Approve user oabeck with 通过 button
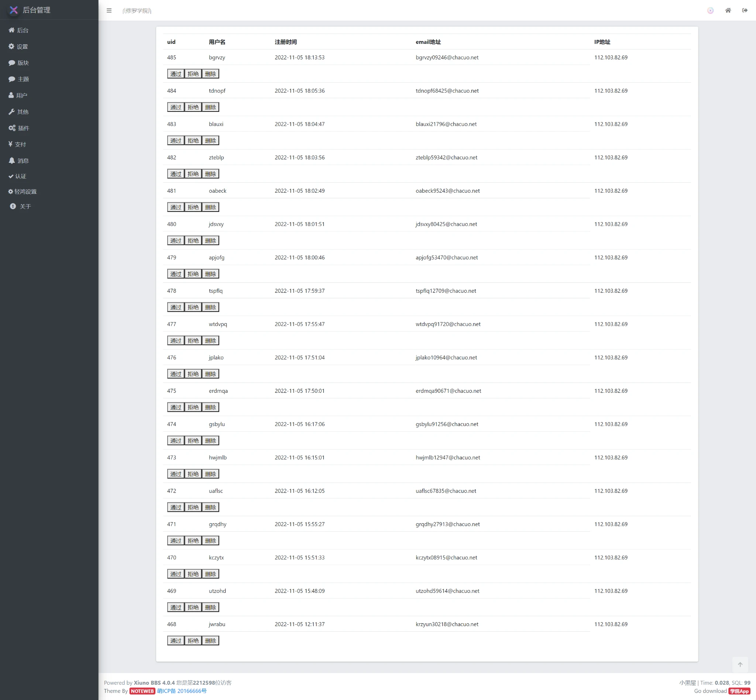The height and width of the screenshot is (700, 756). (176, 207)
